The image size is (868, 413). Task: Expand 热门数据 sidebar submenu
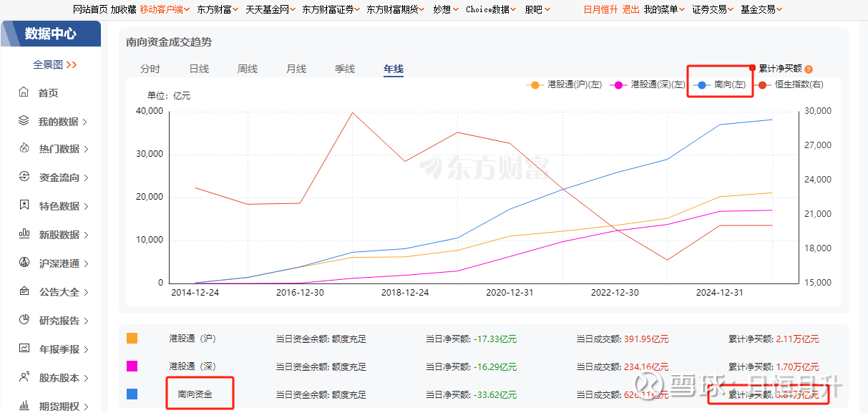coord(85,150)
